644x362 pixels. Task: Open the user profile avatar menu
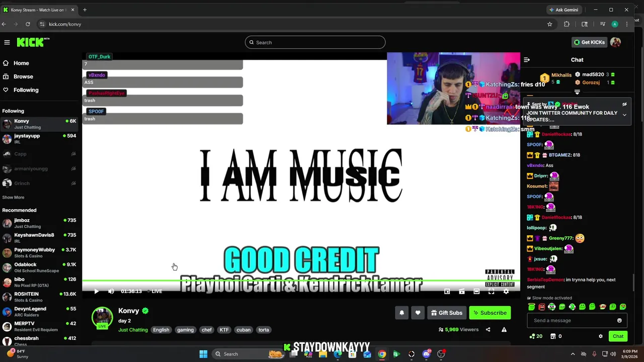click(x=615, y=42)
